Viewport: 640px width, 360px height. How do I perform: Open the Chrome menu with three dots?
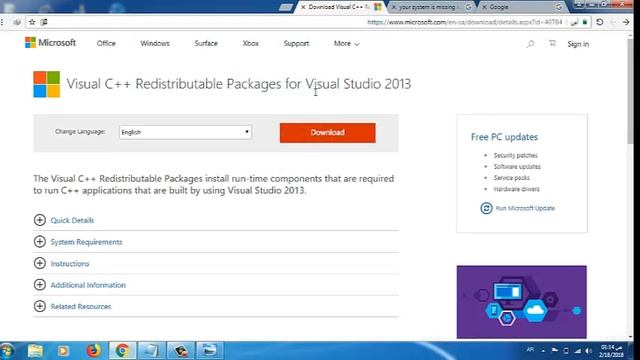coord(2,22)
